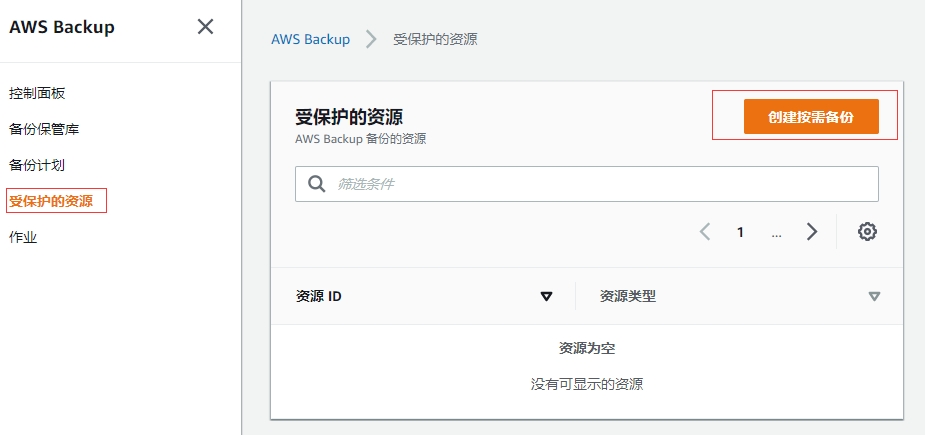The width and height of the screenshot is (927, 435).
Task: Go to the previous page arrow
Action: click(705, 232)
